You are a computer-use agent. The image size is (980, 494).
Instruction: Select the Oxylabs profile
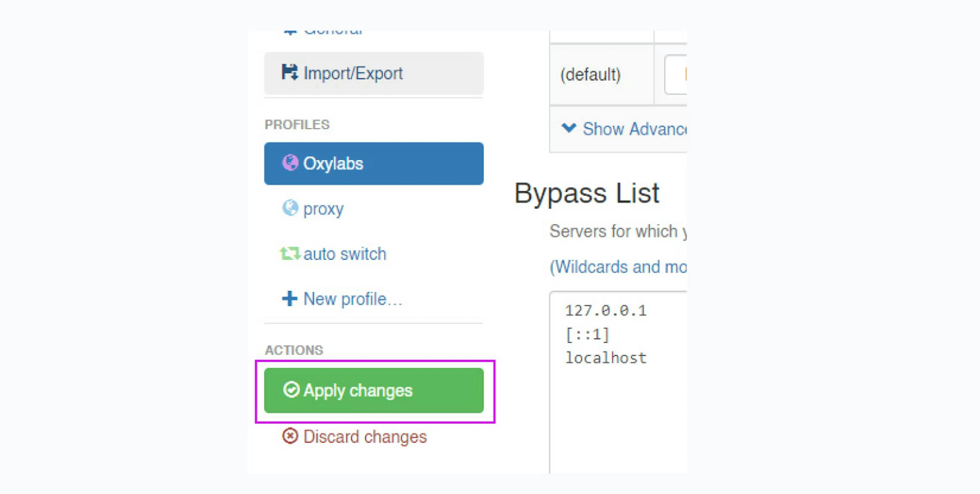click(374, 163)
